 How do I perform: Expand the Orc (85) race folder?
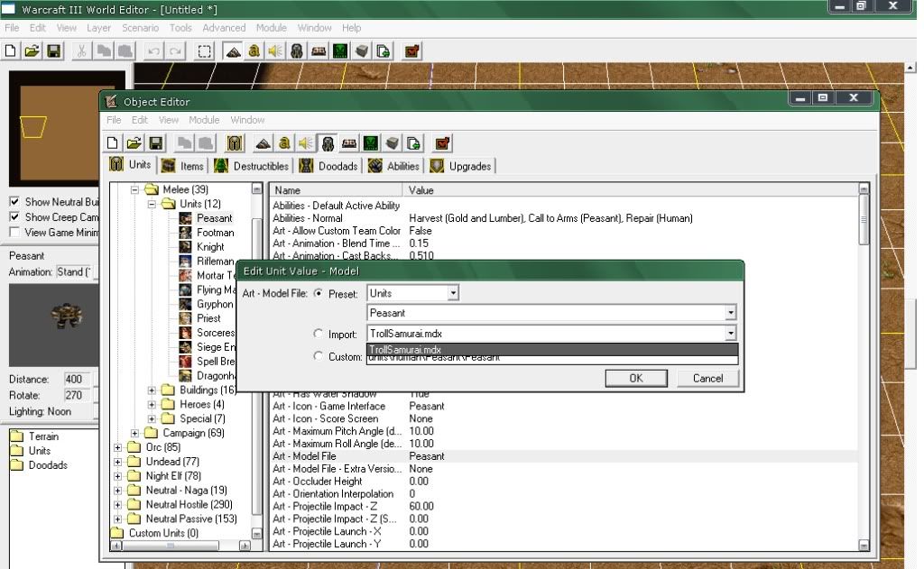(118, 447)
